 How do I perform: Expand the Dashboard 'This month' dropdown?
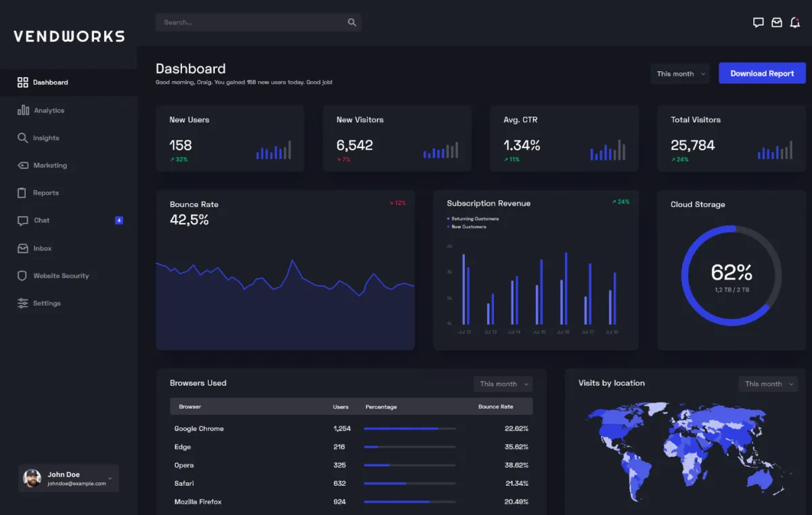pyautogui.click(x=680, y=74)
